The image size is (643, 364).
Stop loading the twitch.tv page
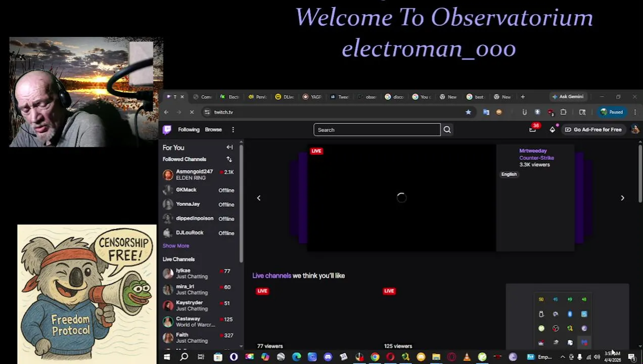pos(192,112)
